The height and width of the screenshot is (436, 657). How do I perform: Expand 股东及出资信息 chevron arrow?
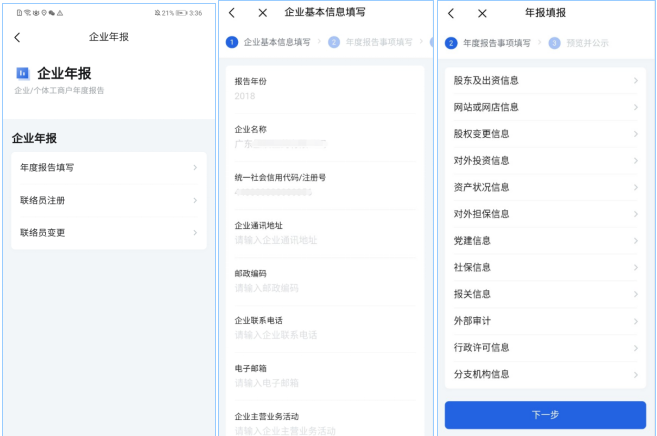coord(635,80)
